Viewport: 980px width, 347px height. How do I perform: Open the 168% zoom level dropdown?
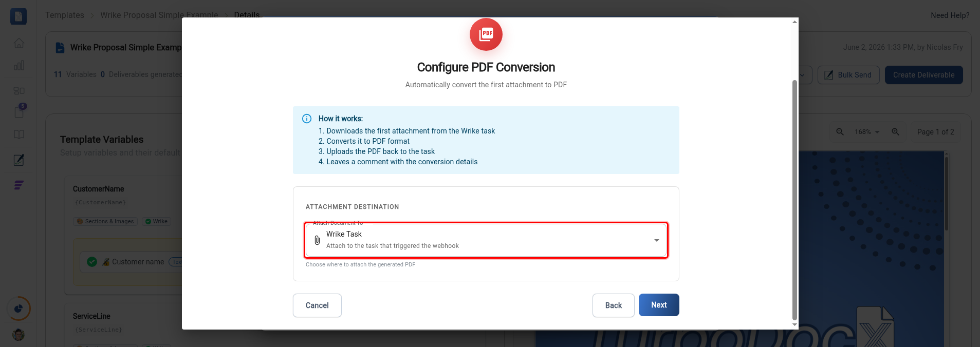[x=867, y=132]
